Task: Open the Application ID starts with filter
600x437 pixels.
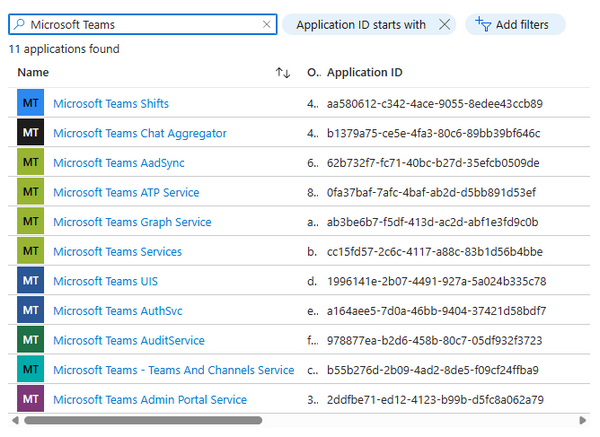Action: pos(361,24)
